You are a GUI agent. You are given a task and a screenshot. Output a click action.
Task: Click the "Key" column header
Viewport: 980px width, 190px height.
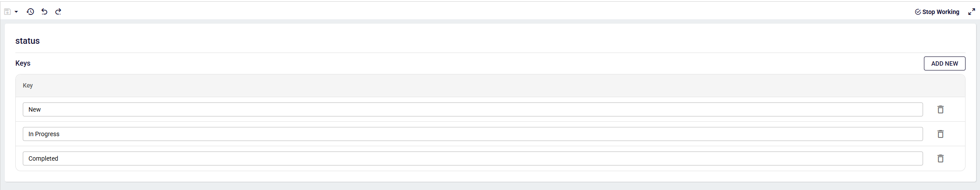tap(28, 85)
